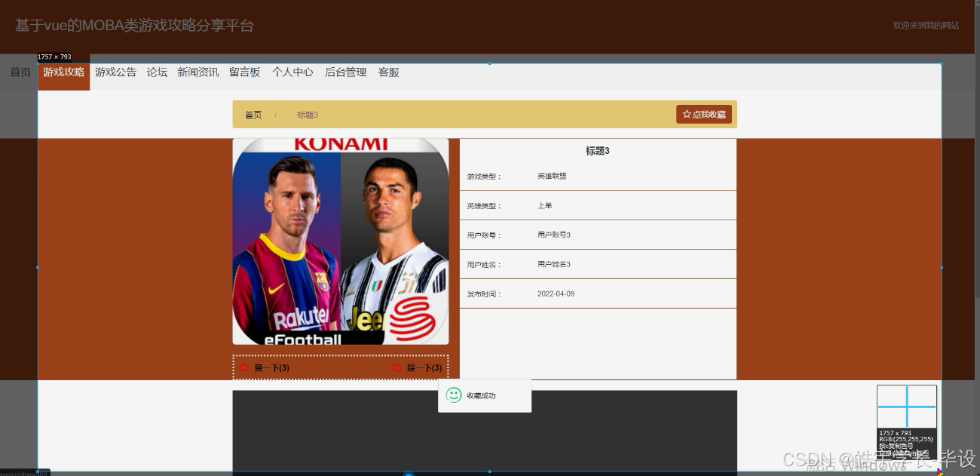Image resolution: width=980 pixels, height=476 pixels.
Task: Click the thumbs-up icon beside 赞一下
Action: 244,367
